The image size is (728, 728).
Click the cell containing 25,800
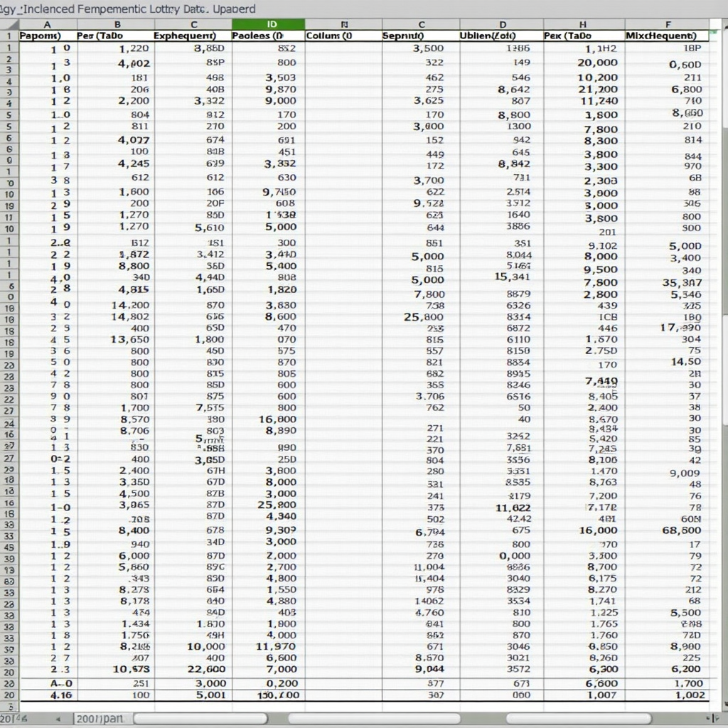point(424,317)
